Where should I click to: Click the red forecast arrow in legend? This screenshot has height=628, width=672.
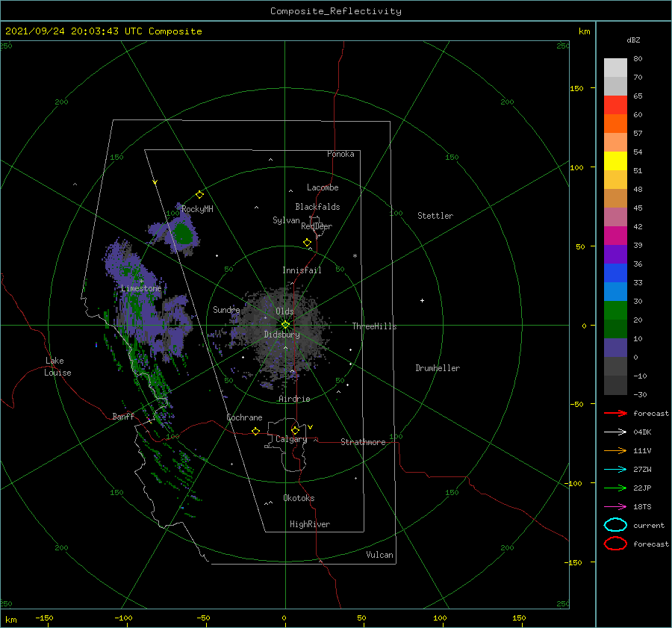pos(615,413)
